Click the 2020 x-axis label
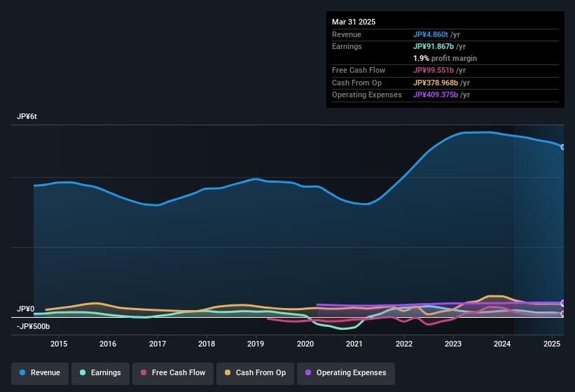 coord(305,344)
